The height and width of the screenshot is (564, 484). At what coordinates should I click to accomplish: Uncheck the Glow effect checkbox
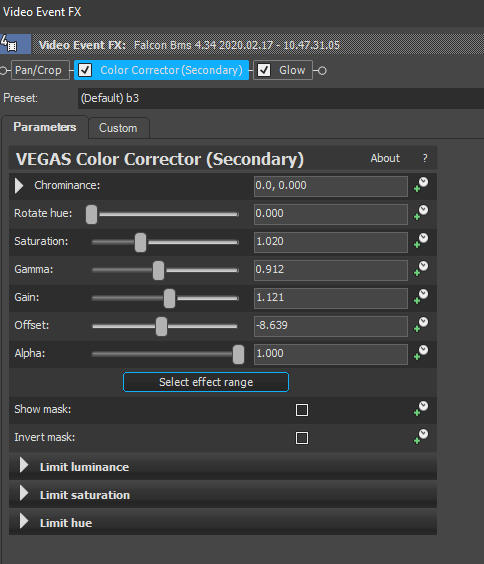264,70
